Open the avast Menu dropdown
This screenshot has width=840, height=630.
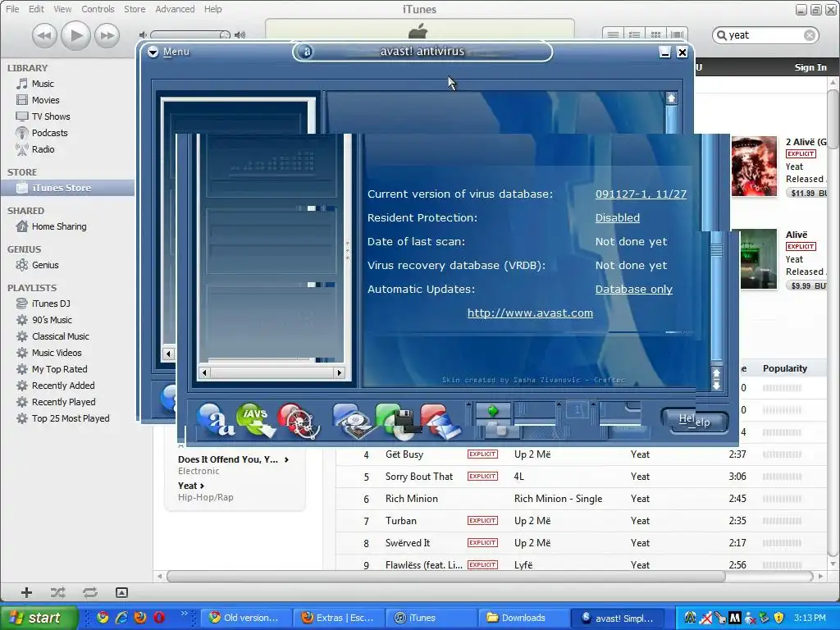169,52
